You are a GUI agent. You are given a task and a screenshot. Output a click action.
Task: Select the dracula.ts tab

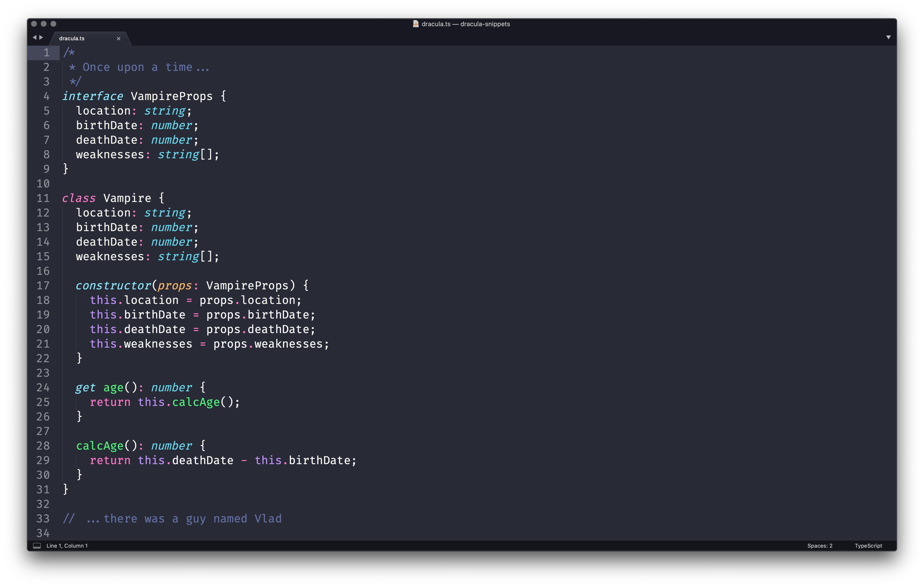72,38
